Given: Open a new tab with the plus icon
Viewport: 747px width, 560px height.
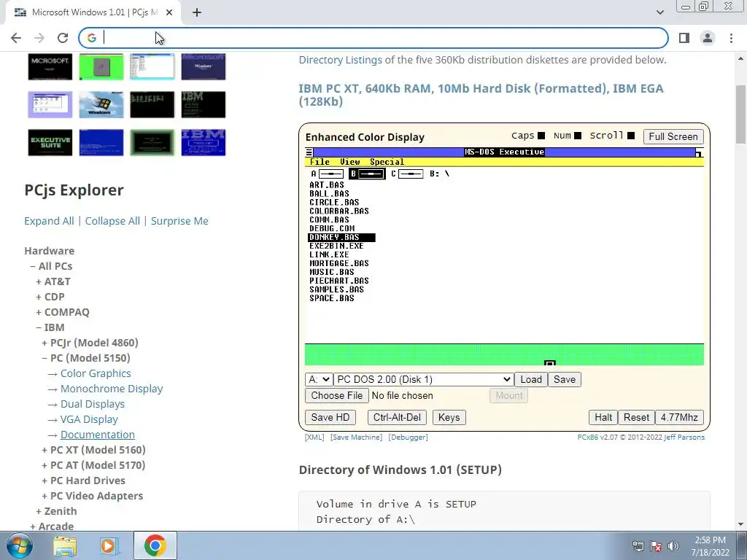Looking at the screenshot, I should tap(197, 12).
